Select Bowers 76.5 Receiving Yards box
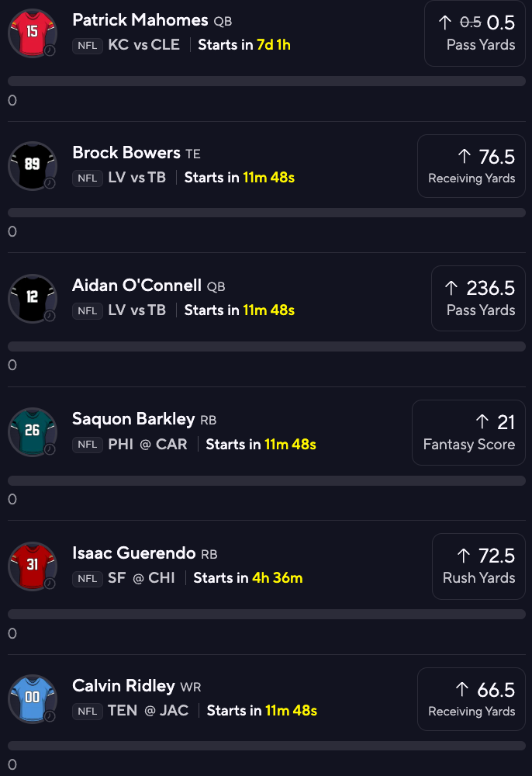Screen dimensions: 532x776 click(x=472, y=166)
